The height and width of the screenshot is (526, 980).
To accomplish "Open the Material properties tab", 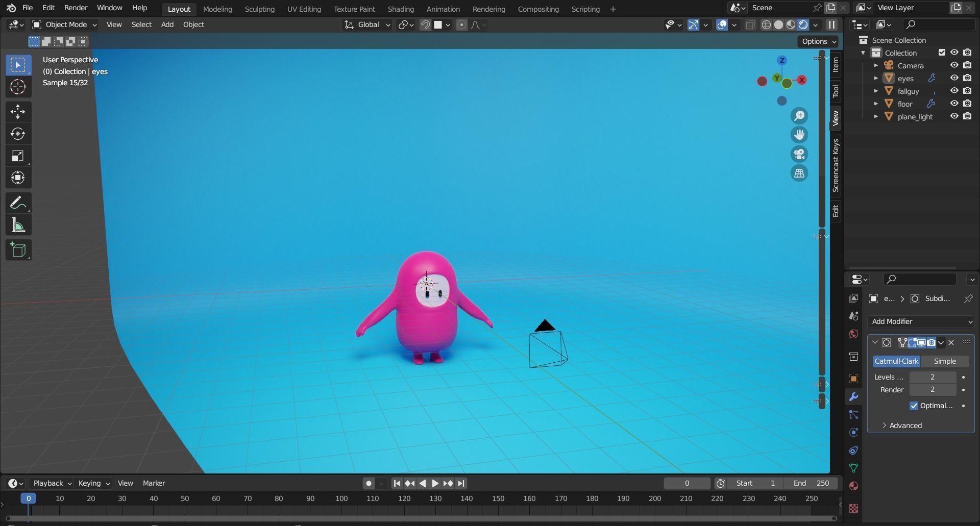I will pos(853,486).
